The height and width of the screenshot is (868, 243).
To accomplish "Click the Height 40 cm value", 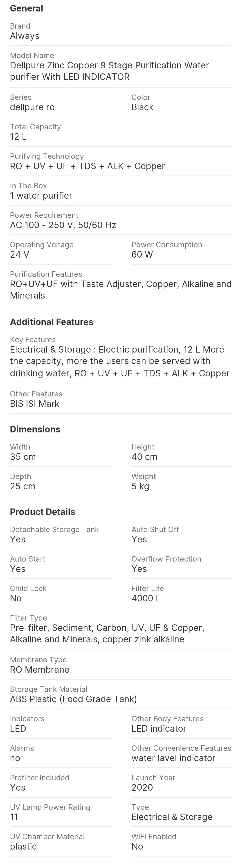I will 144,457.
